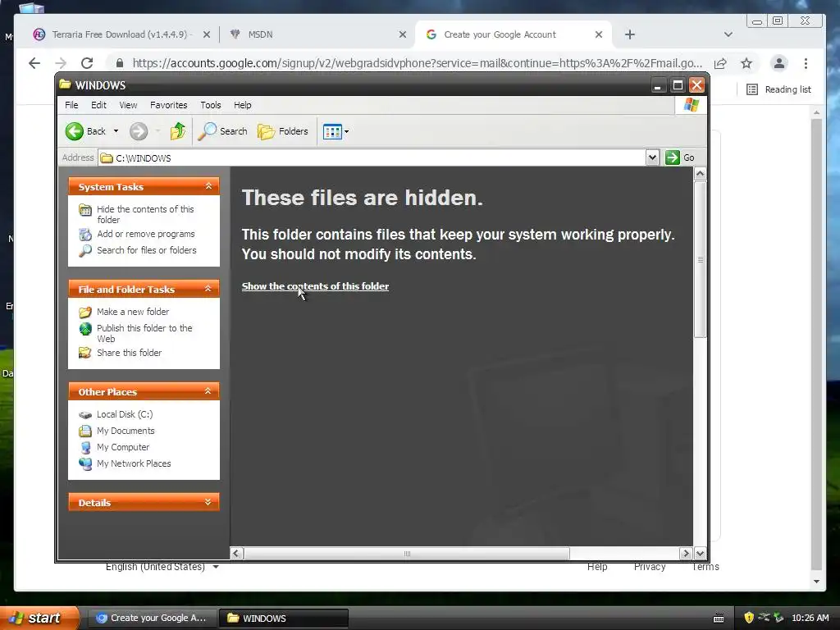Expand the Details panel

(208, 503)
